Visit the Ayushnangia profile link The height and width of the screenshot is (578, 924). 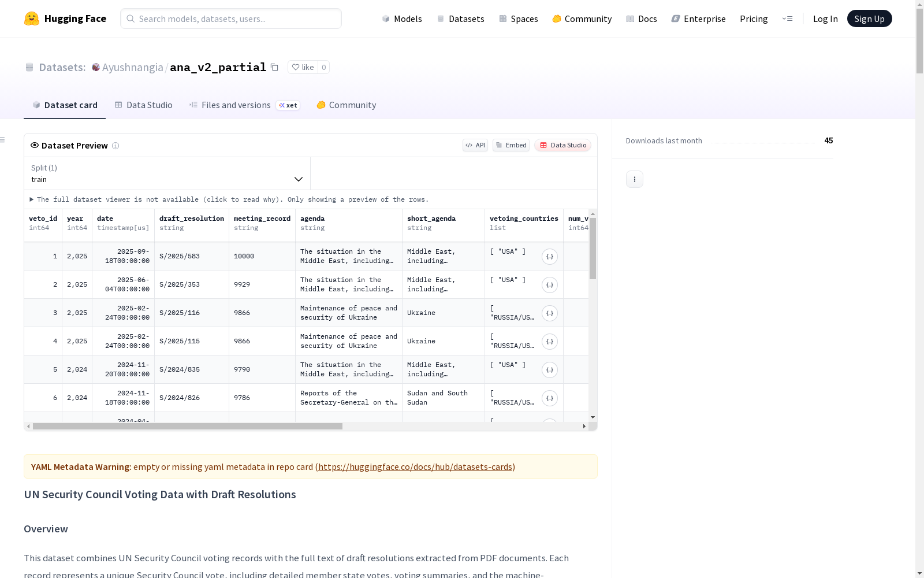point(133,67)
